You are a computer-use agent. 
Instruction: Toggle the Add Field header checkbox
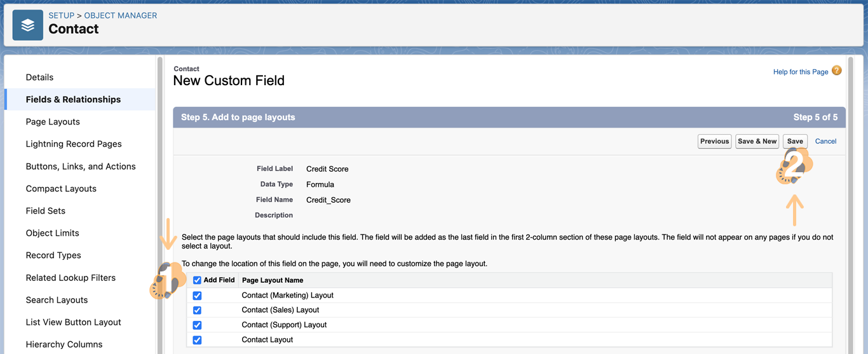[197, 280]
